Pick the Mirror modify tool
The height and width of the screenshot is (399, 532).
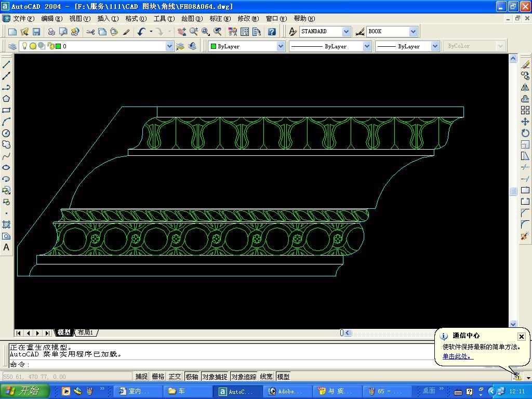[x=525, y=87]
